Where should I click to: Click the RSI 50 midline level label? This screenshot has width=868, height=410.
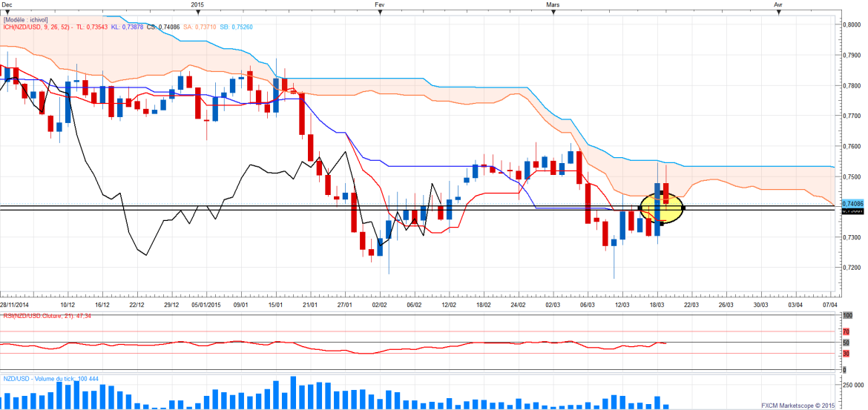point(845,343)
